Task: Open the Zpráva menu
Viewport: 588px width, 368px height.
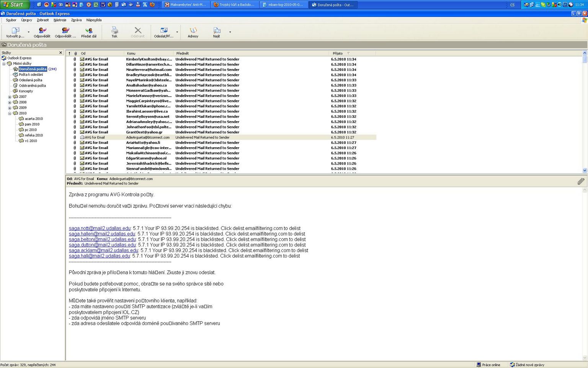Action: tap(76, 20)
